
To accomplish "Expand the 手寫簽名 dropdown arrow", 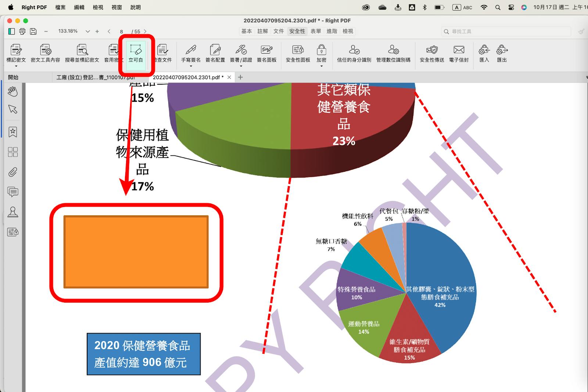I will 191,66.
